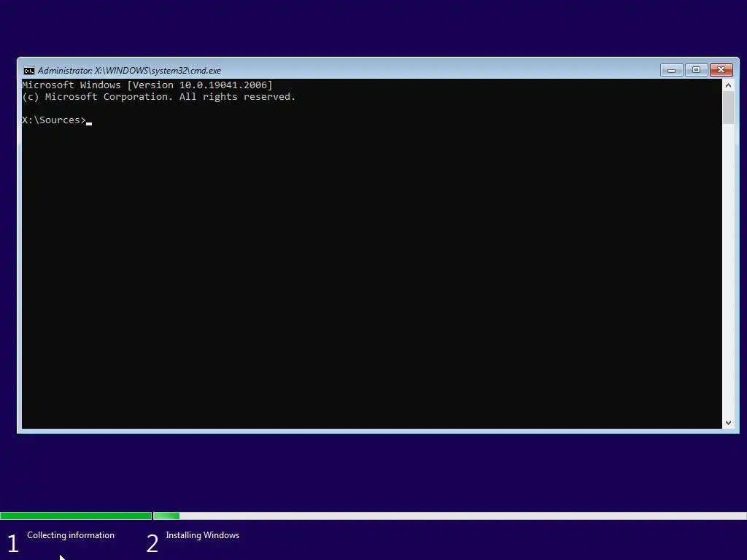
Task: Click the step number 1 in setup footer
Action: [x=13, y=543]
